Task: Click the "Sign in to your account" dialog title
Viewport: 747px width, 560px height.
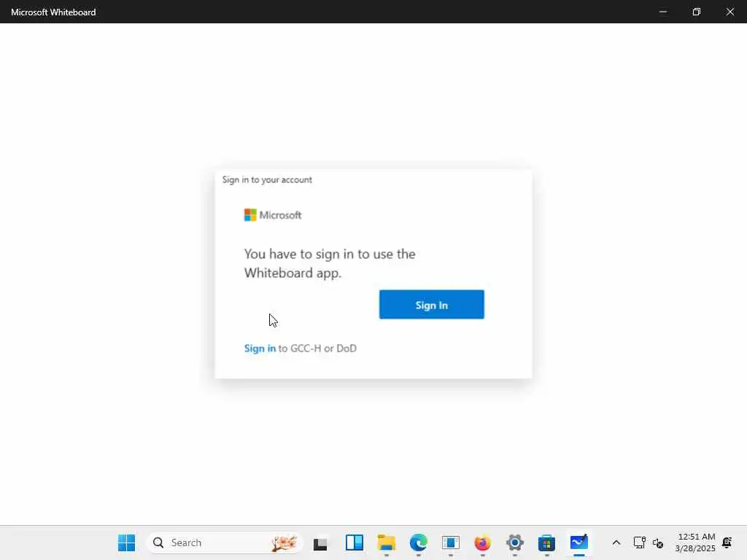Action: click(x=267, y=179)
